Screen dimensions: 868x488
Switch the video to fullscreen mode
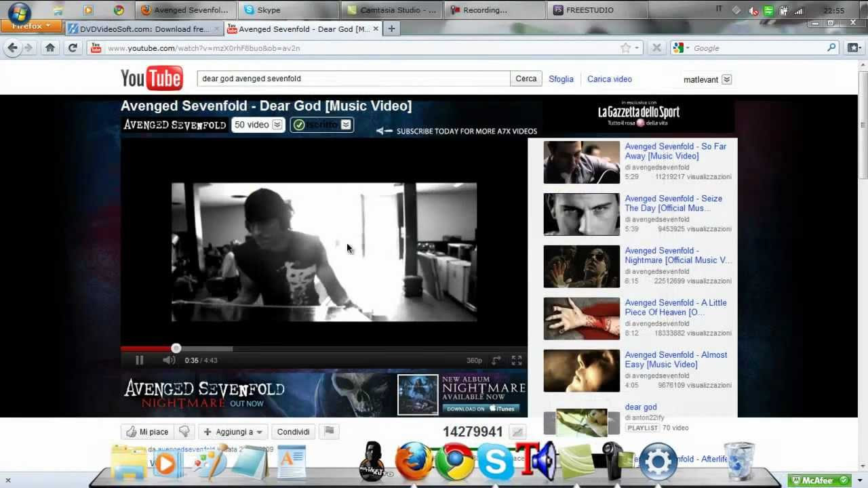[517, 360]
